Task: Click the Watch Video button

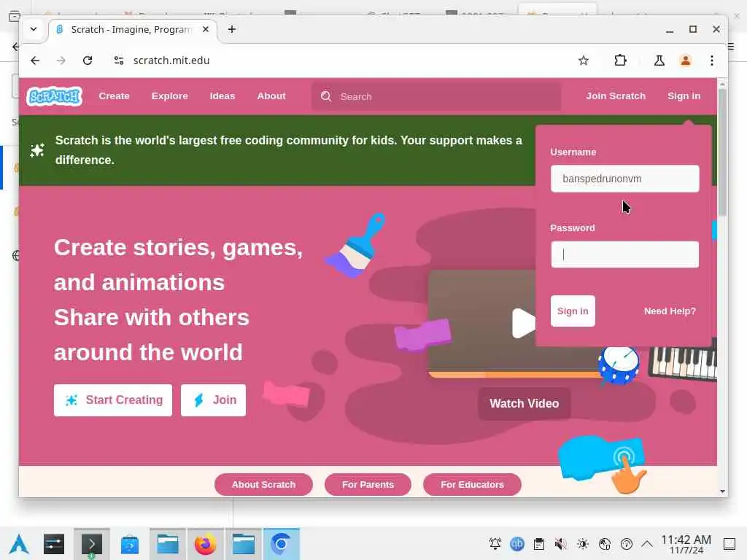Action: [x=524, y=404]
